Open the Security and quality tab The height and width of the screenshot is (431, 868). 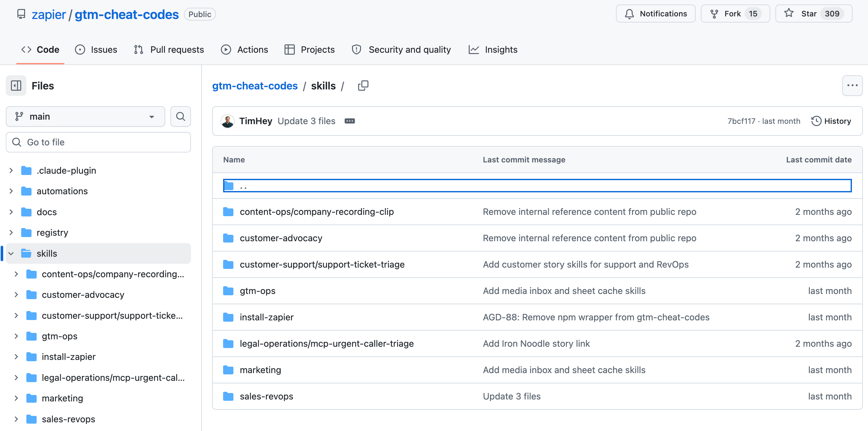coord(401,50)
